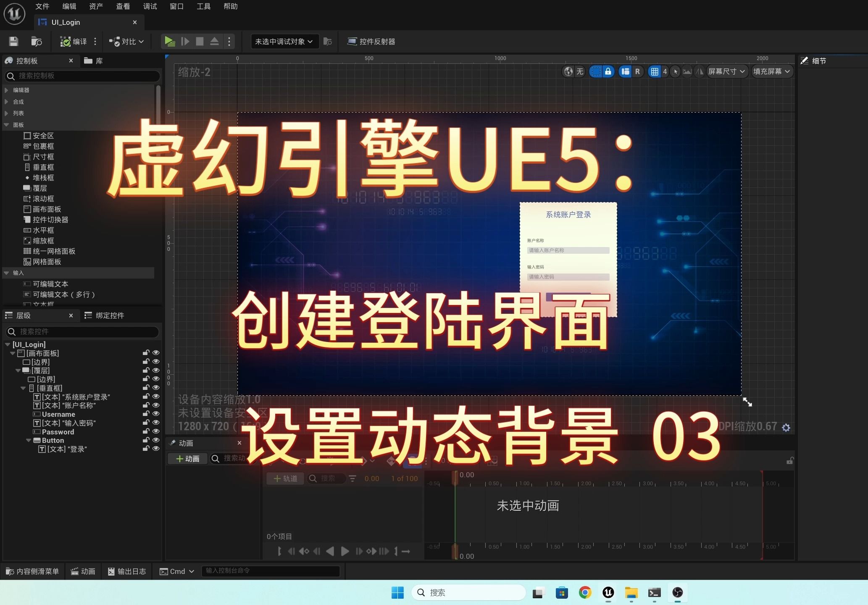Toggle the R respect locks button
This screenshot has height=605, width=868.
tap(637, 71)
